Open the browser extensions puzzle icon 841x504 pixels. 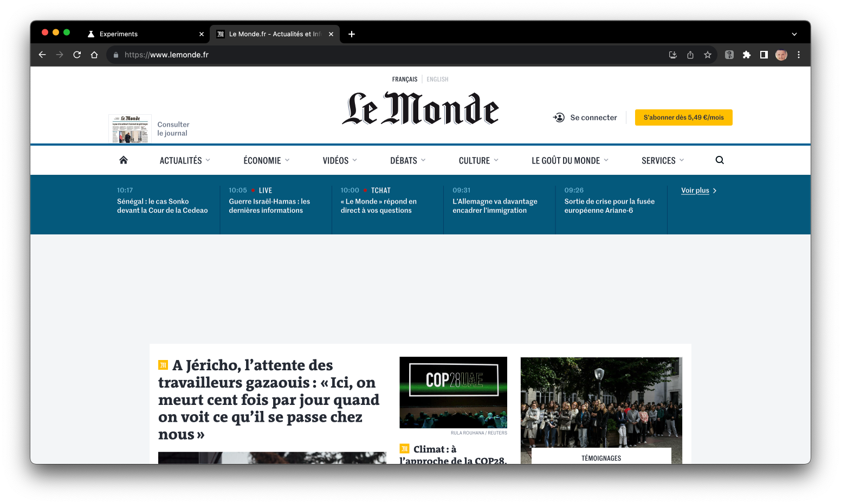click(x=747, y=55)
